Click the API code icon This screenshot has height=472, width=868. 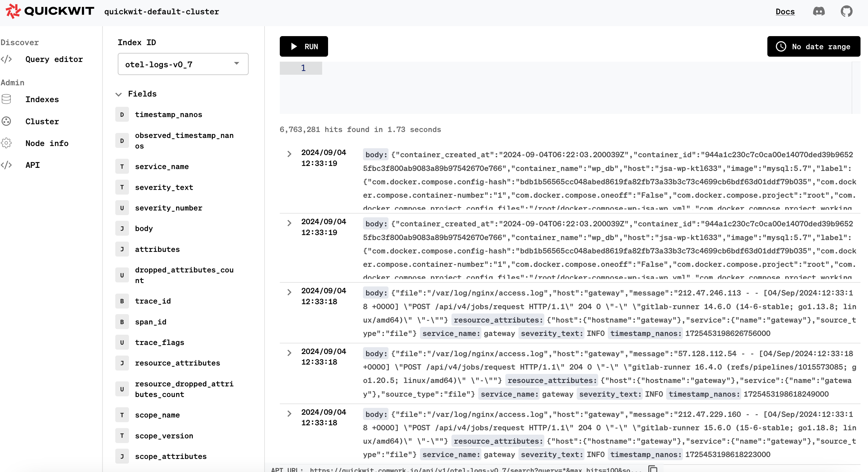coord(7,165)
